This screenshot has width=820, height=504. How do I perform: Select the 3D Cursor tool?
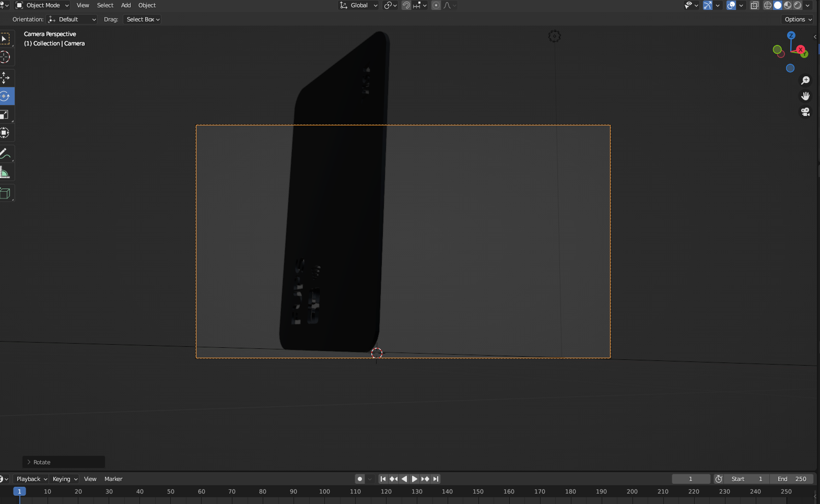[5, 57]
